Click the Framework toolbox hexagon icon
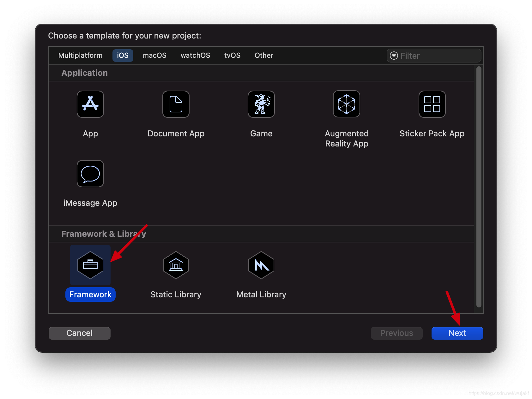The width and height of the screenshot is (532, 399). (x=90, y=265)
